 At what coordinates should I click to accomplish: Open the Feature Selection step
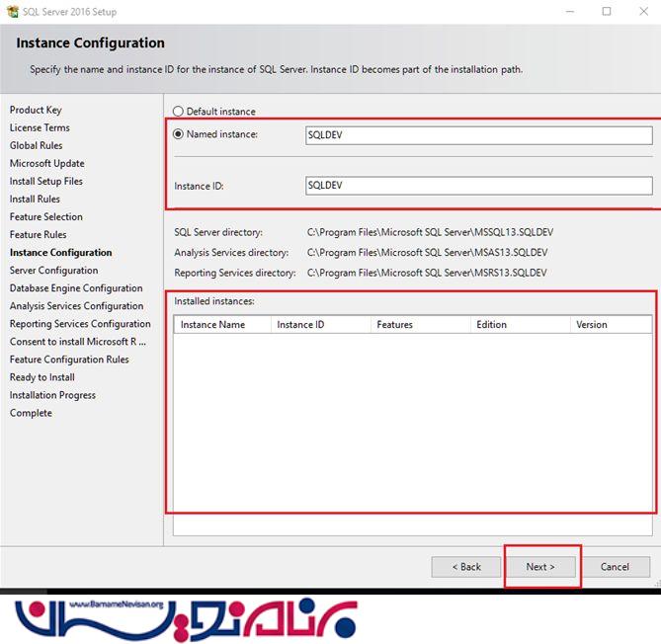tap(46, 216)
